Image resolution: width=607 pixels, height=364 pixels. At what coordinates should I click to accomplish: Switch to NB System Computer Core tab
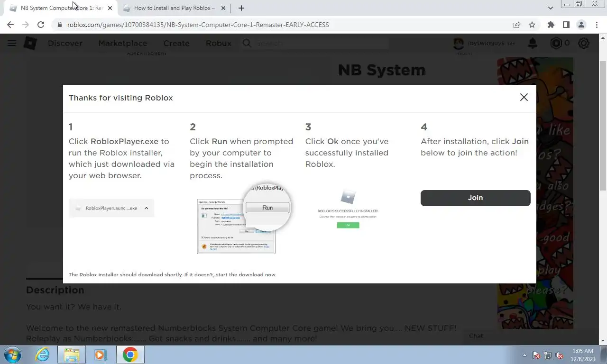[x=61, y=8]
